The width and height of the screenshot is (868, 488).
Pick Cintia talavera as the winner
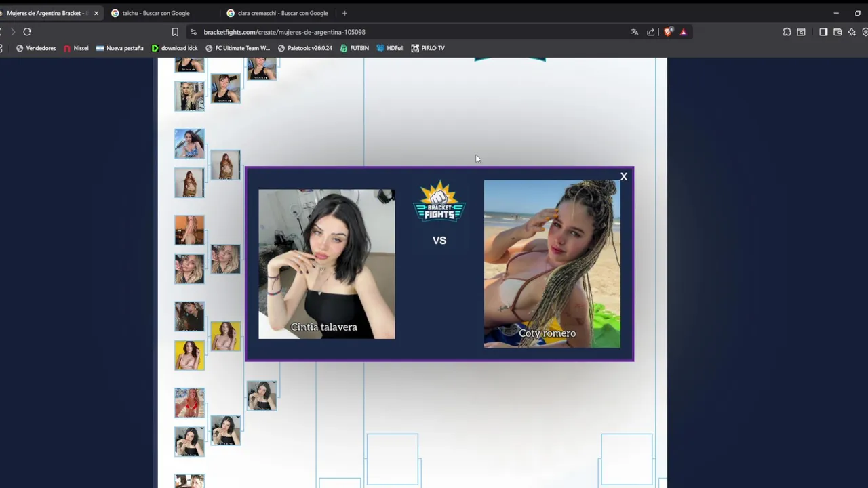tap(326, 264)
